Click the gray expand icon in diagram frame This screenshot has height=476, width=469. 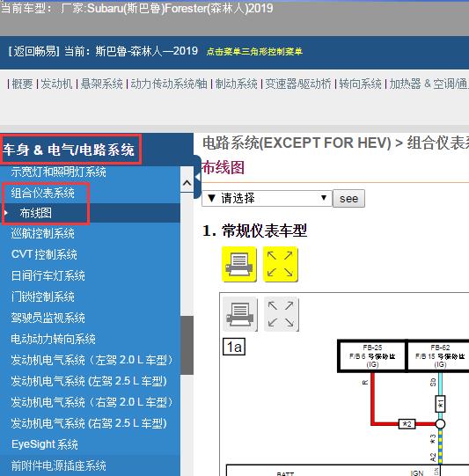[281, 314]
